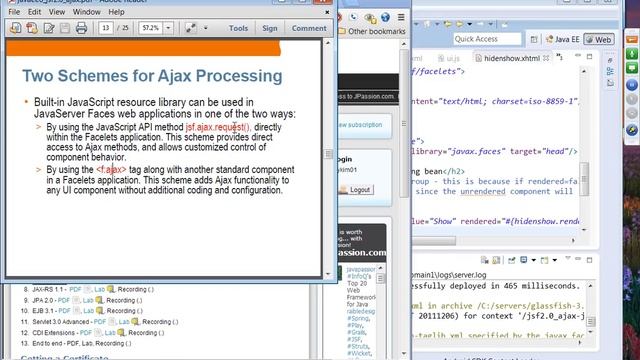Close the hidenshow.xhtml tab
Screen dimensions: 640x360
tap(546, 58)
